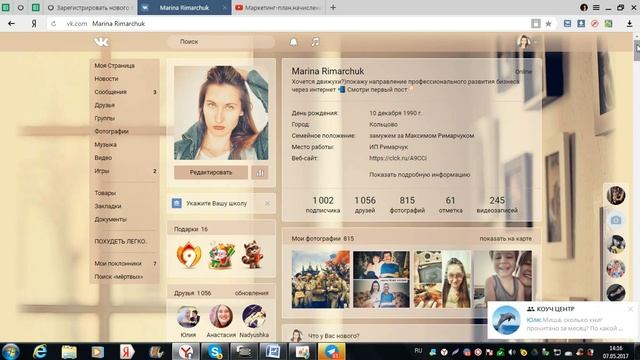
Task: Click the VK search field 'Поиск'
Action: (x=221, y=42)
